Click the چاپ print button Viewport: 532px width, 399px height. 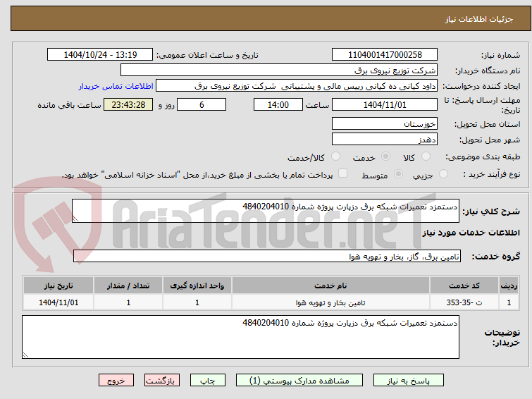pos(208,381)
